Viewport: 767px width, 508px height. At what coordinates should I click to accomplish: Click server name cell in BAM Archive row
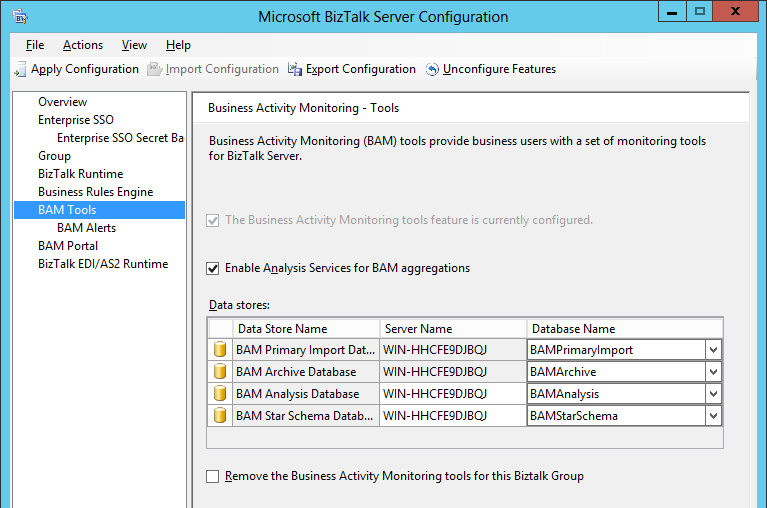(x=453, y=372)
